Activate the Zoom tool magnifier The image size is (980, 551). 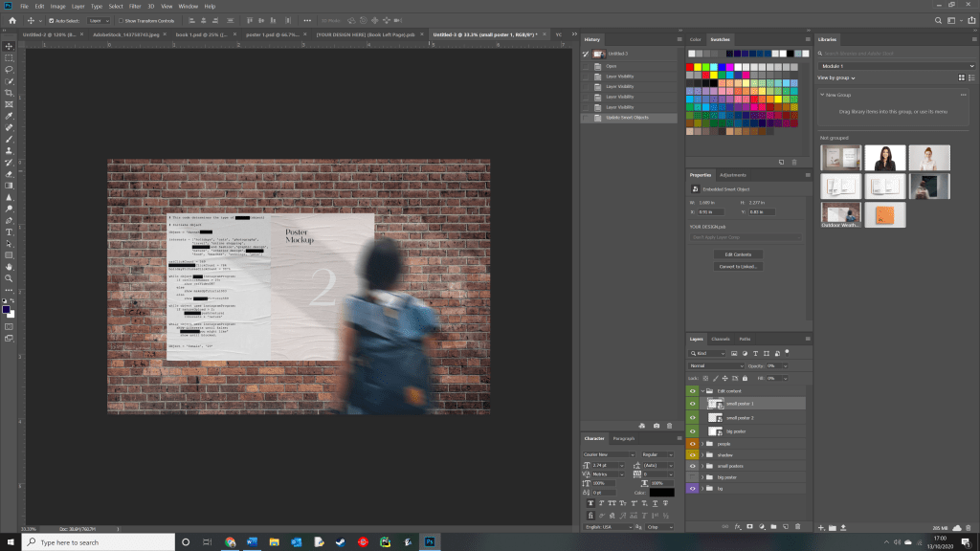pos(9,278)
